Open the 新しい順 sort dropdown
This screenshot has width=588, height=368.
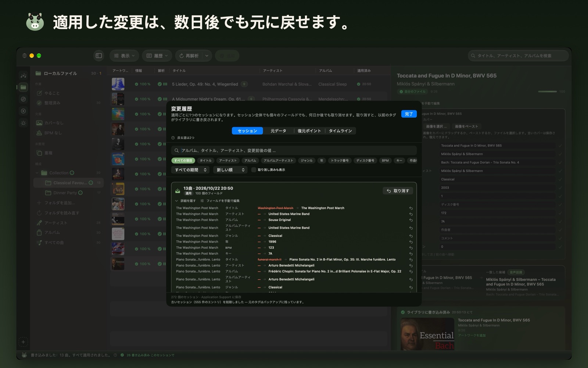[230, 170]
